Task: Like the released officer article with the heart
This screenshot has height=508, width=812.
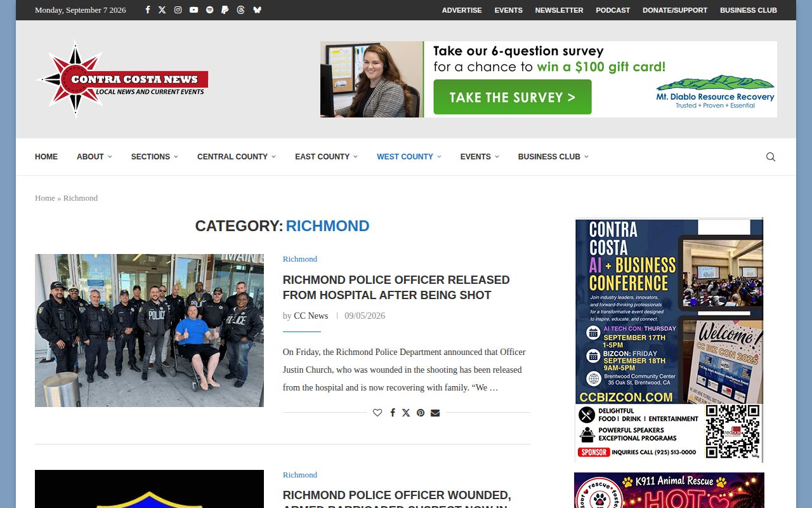Action: pyautogui.click(x=377, y=413)
